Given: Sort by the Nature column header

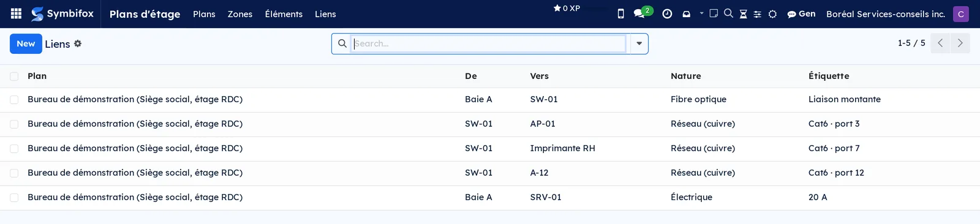Looking at the screenshot, I should click(686, 76).
